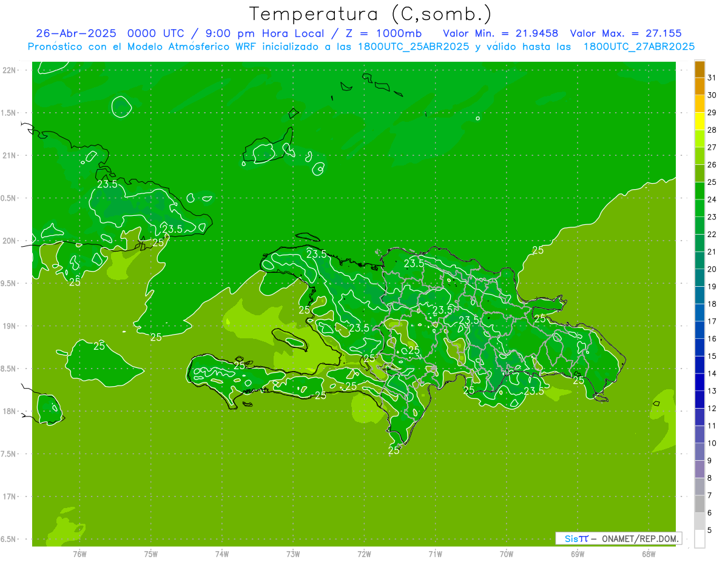Screen dimensions: 728x562
Task: Click legend value 31
Action: (x=712, y=78)
